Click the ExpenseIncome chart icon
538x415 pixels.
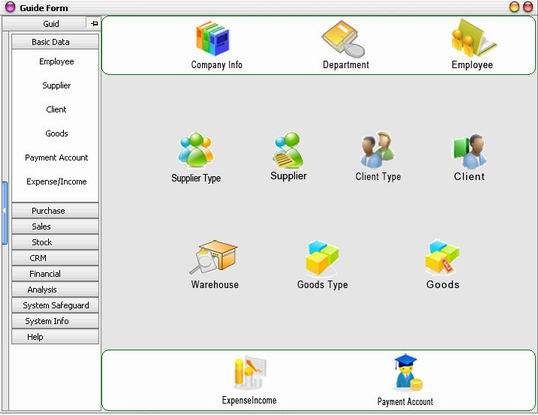click(249, 372)
